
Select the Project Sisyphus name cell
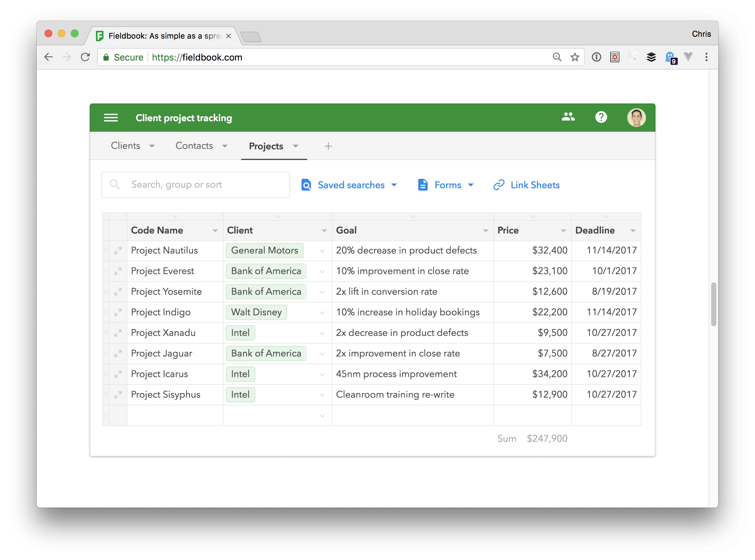pos(175,395)
